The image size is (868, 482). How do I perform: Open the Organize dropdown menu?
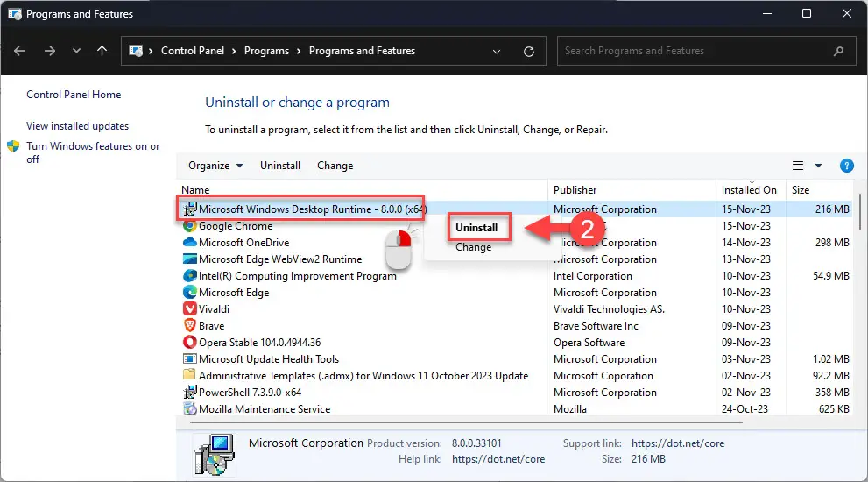point(215,166)
